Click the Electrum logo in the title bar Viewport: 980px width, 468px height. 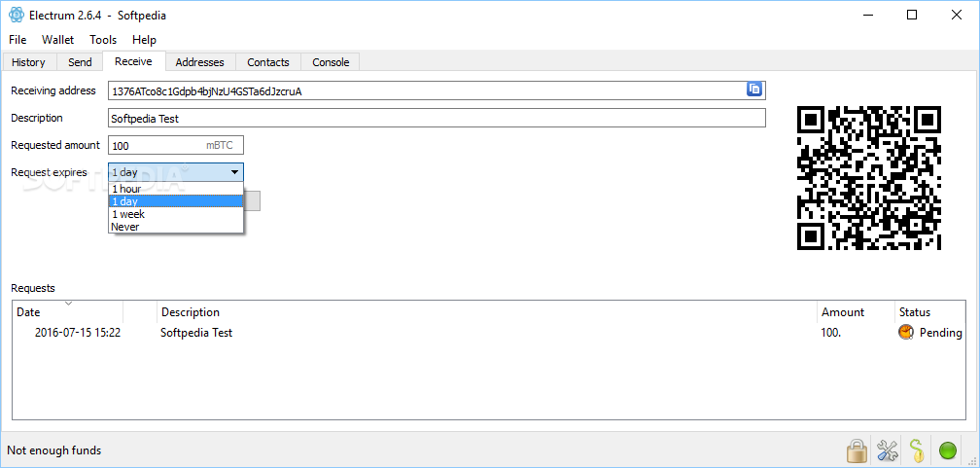17,15
